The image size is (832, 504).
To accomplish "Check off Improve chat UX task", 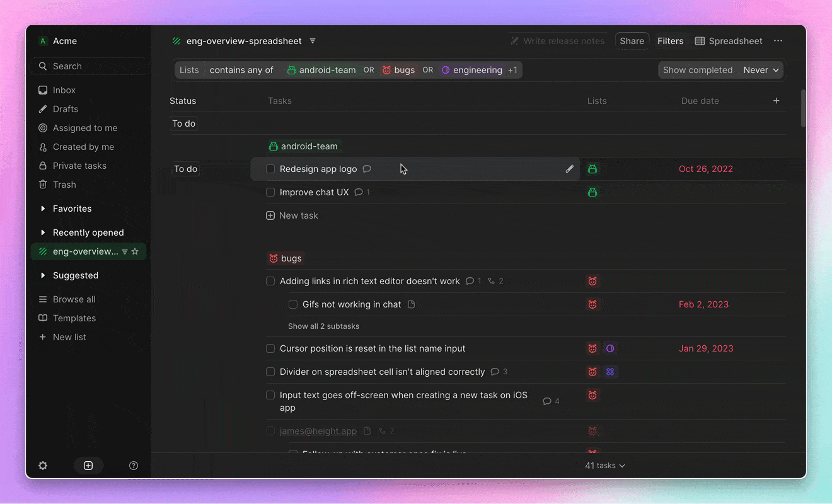I will pyautogui.click(x=270, y=192).
